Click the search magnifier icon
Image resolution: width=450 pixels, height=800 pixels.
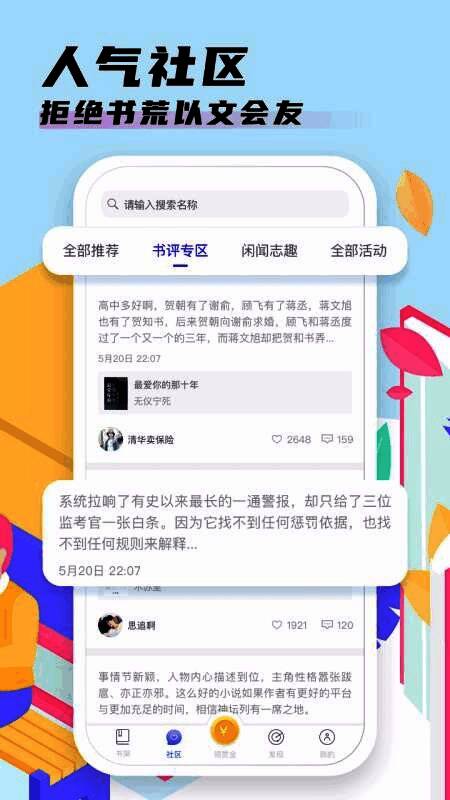pos(113,204)
